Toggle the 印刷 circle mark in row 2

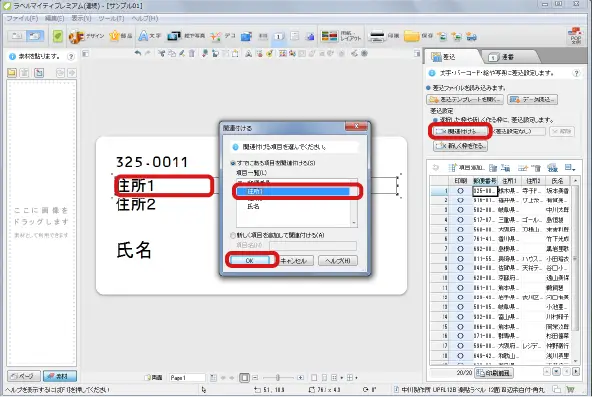[460, 200]
